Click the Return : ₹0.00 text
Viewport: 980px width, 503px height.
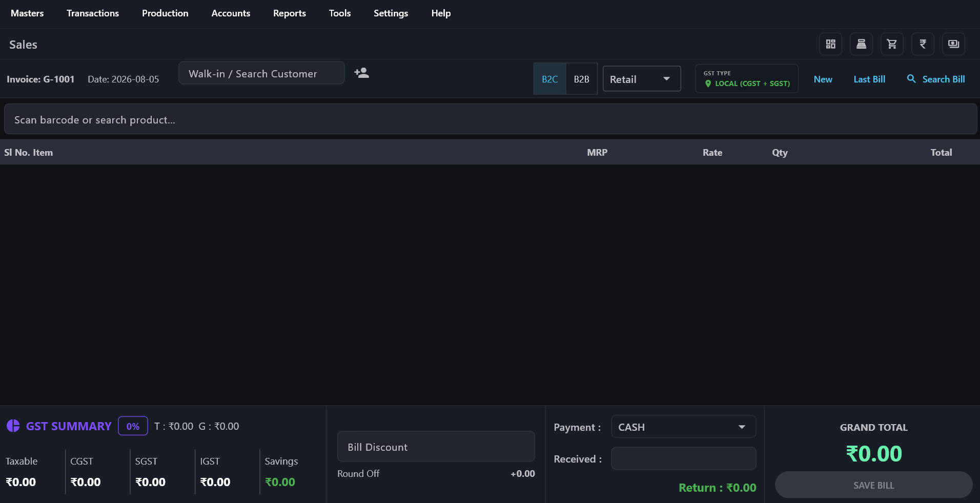(717, 488)
